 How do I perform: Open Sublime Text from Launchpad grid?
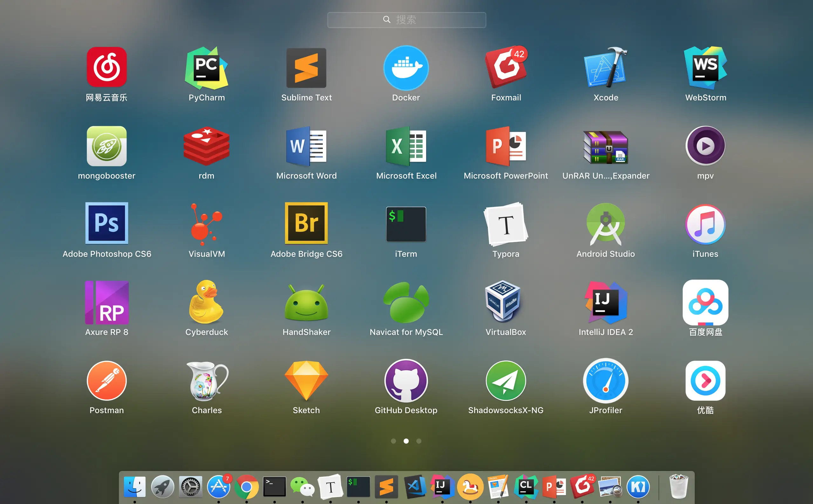306,68
